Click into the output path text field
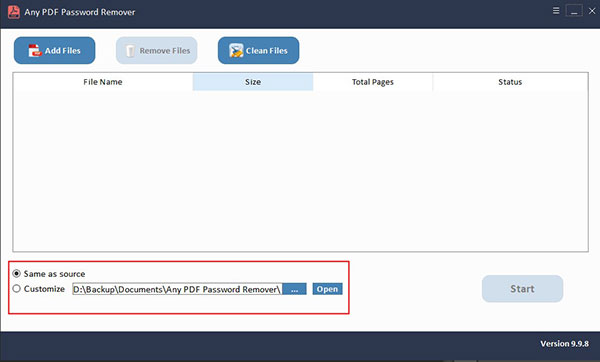 177,289
